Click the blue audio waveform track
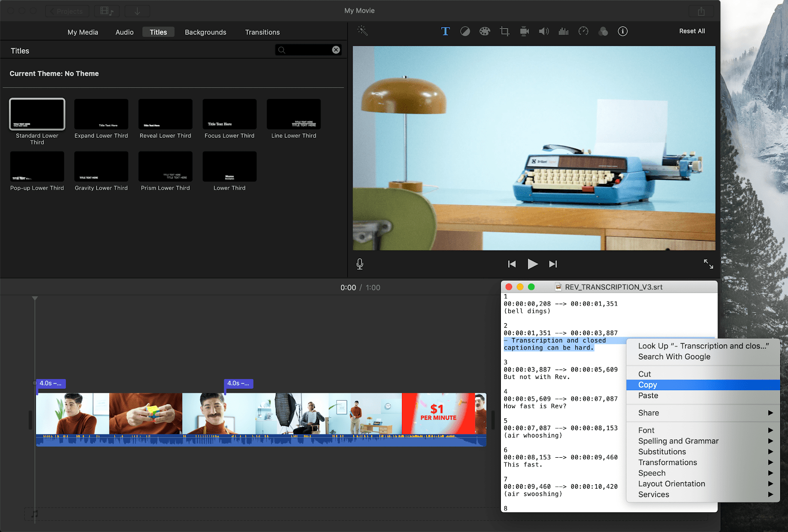Image resolution: width=788 pixels, height=532 pixels. coord(261,440)
